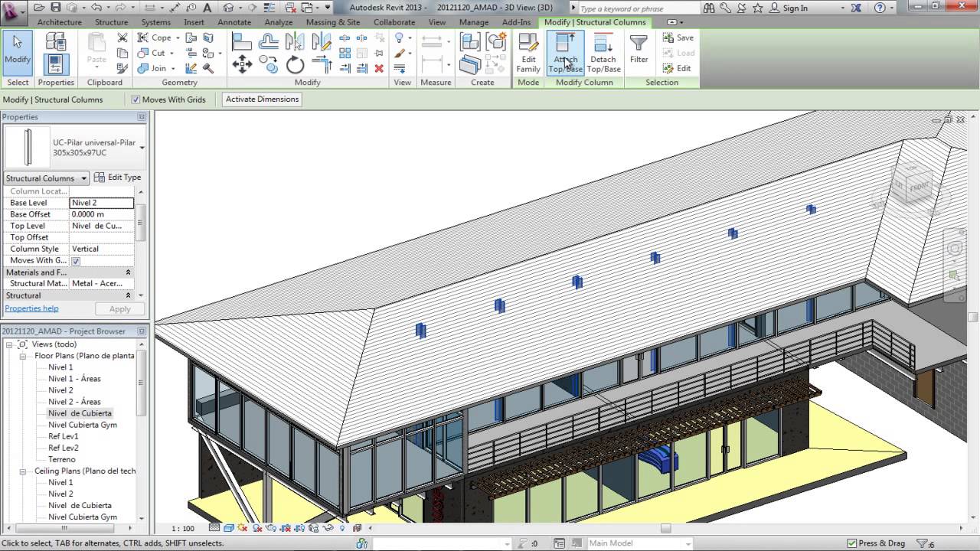This screenshot has height=551, width=980.
Task: Click Cut to Clipboard scissors icon
Action: [x=122, y=37]
